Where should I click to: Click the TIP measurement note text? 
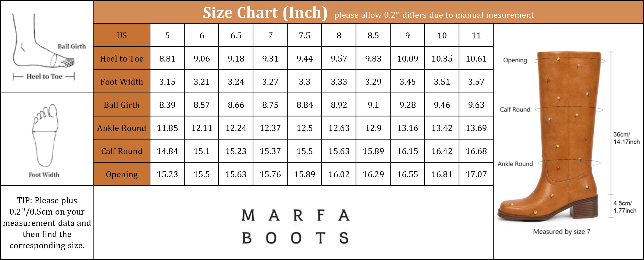(x=47, y=223)
